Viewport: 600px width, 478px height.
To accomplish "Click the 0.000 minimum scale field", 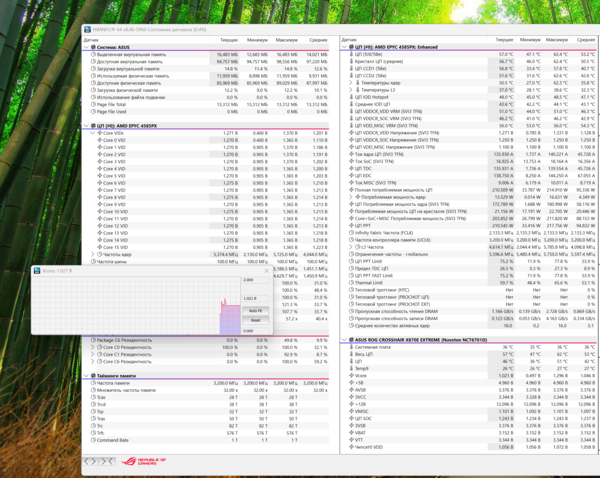I will (255, 331).
